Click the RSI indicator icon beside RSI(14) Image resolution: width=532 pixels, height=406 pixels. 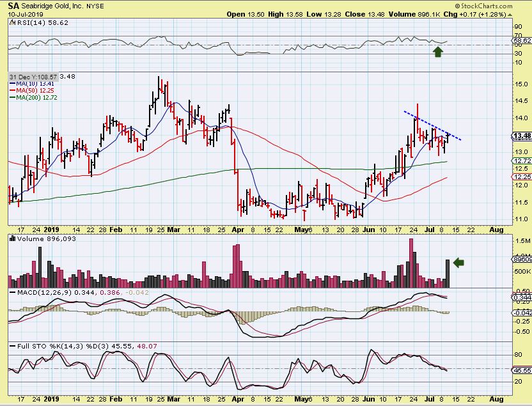[x=12, y=23]
